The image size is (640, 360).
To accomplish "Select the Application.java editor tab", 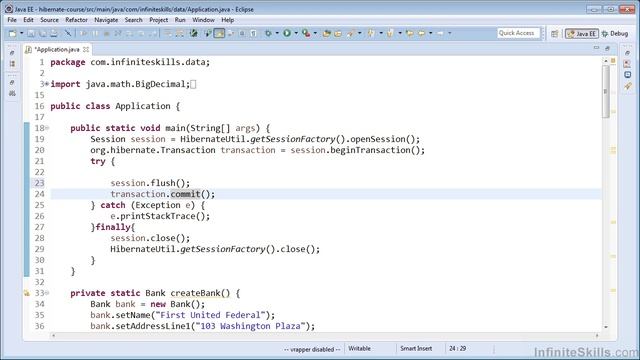I will 57,49.
